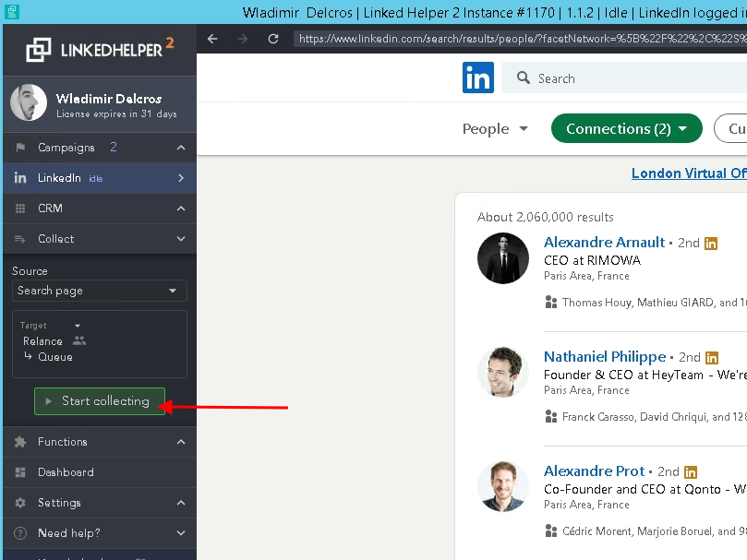Go back with the browser back arrow
Viewport: 747px width, 560px height.
point(212,39)
